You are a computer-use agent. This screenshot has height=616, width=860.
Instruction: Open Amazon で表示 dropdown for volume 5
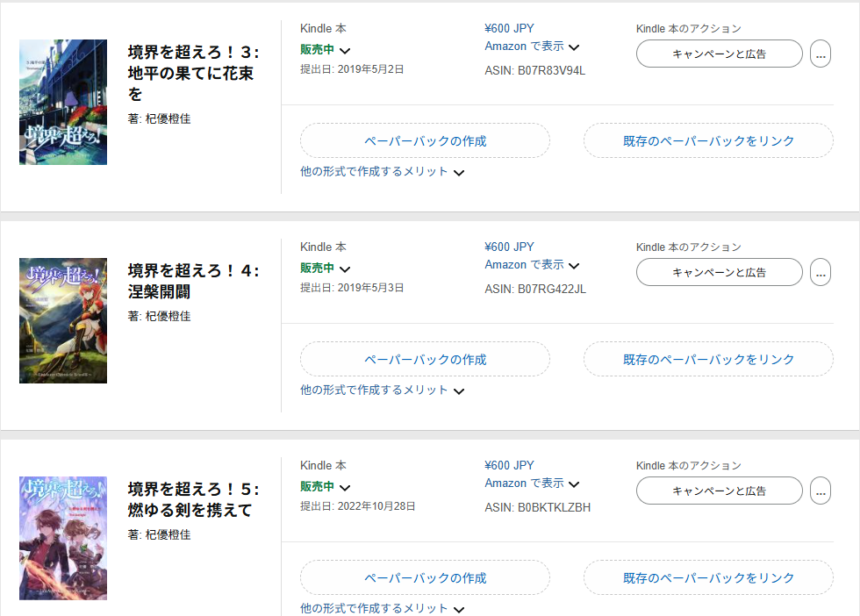532,483
